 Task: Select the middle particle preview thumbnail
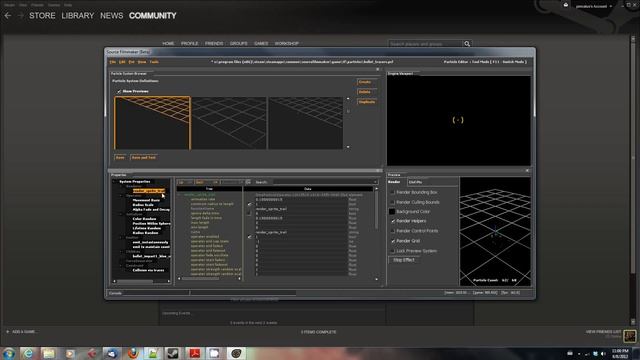(x=229, y=123)
